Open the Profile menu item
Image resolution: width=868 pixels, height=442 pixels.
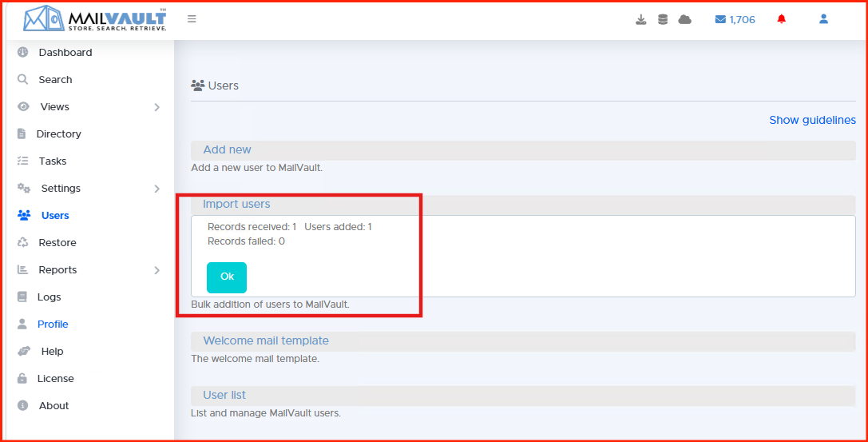[53, 324]
